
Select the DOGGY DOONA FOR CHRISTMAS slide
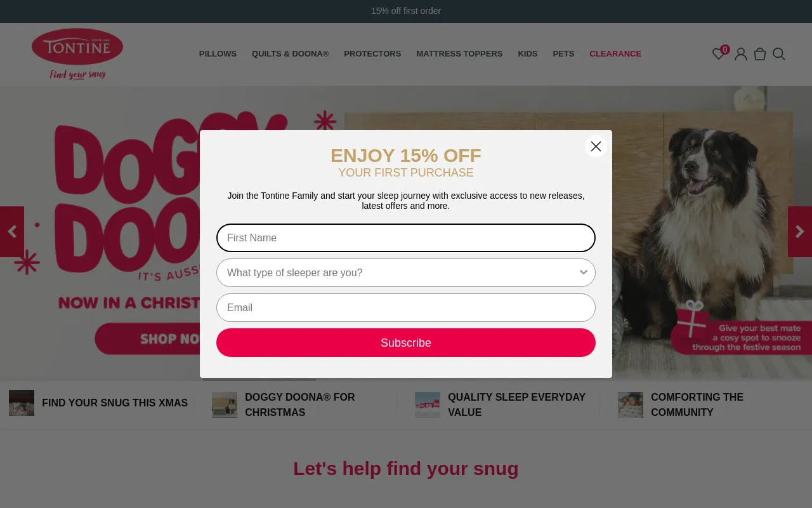pyautogui.click(x=300, y=404)
